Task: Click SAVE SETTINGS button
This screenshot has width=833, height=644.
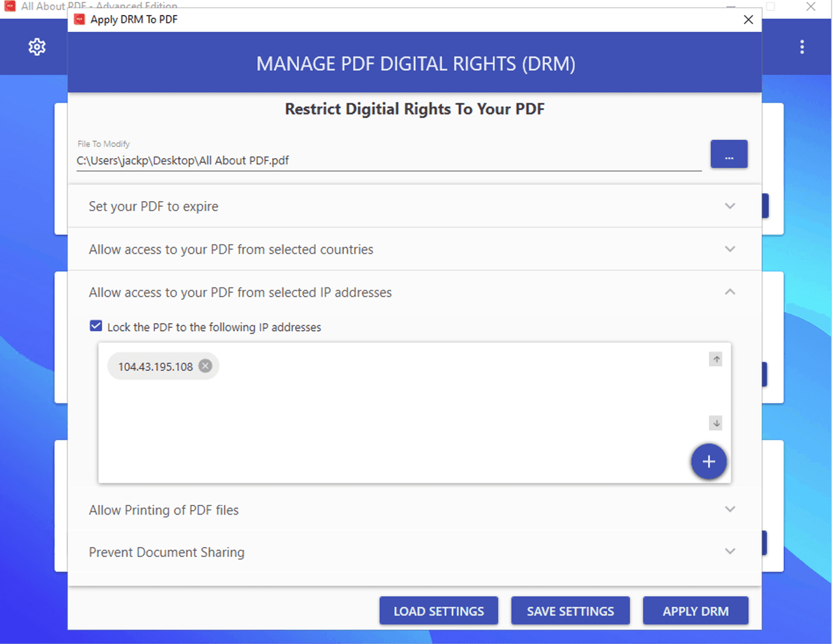Action: pyautogui.click(x=570, y=611)
